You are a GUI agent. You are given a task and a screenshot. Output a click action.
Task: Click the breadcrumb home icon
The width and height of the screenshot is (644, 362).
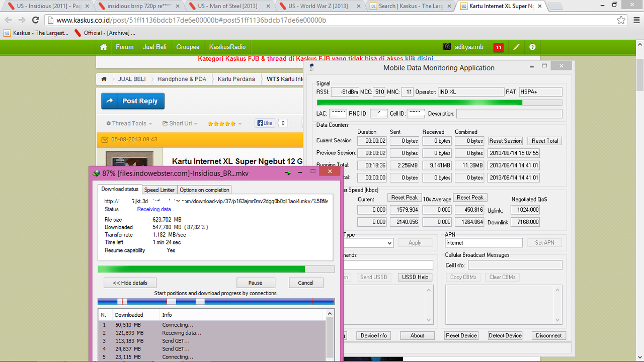[x=104, y=79]
